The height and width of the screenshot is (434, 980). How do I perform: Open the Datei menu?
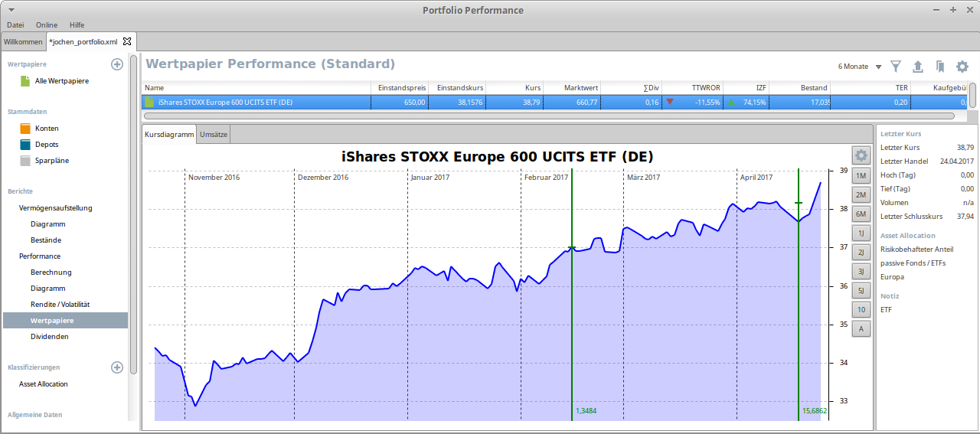click(x=15, y=25)
